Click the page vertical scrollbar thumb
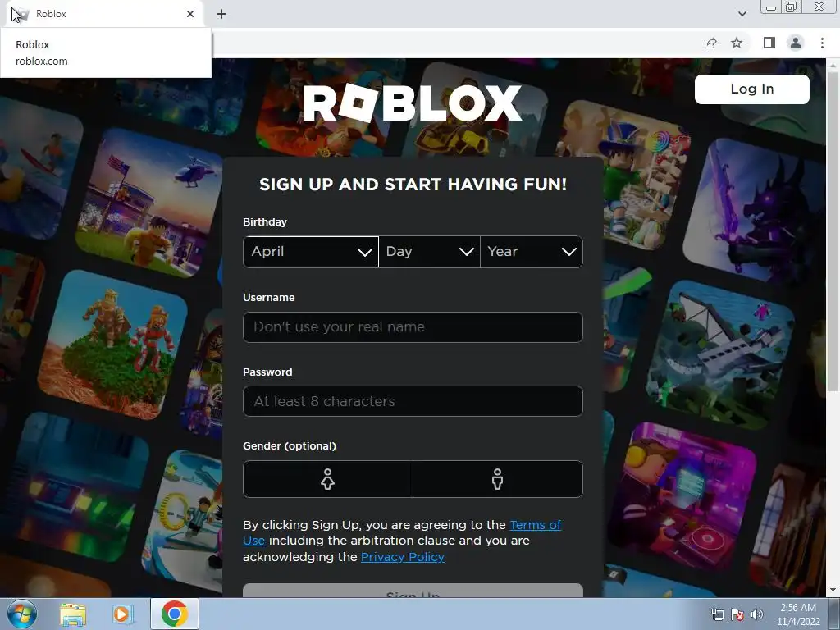 (x=833, y=231)
